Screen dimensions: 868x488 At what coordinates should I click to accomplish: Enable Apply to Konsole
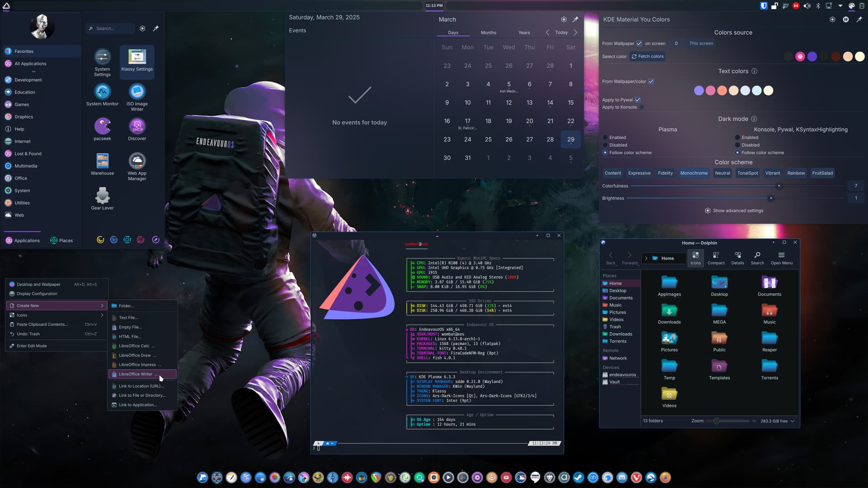(x=642, y=107)
